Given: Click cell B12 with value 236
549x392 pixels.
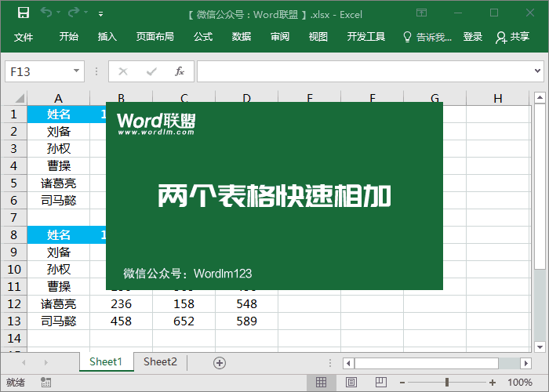Looking at the screenshot, I should click(x=121, y=304).
